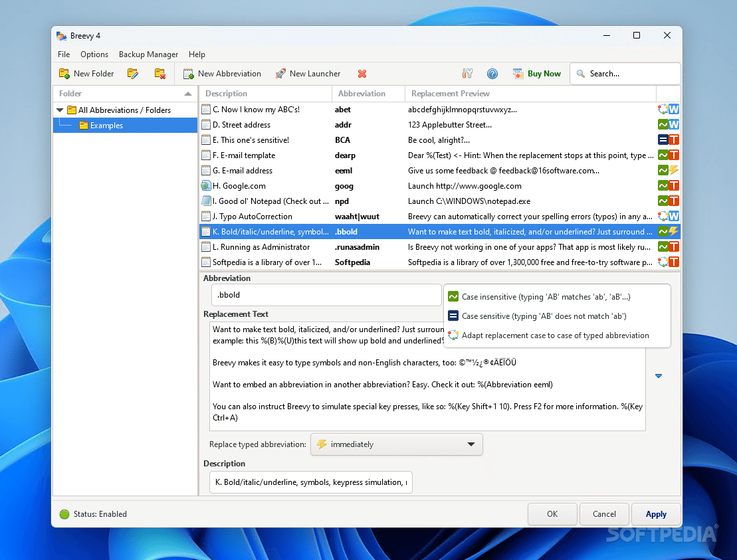Click the Description column header
The image size is (737, 560).
pos(266,94)
